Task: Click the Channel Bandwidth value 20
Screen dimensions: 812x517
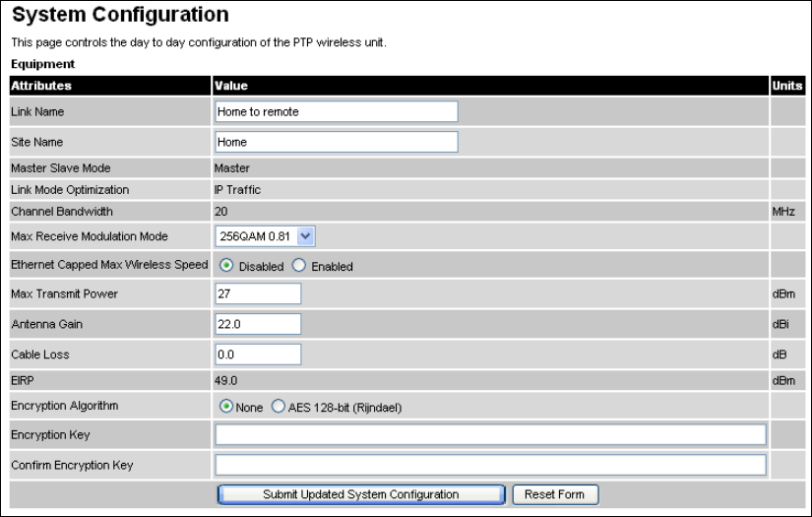Action: pos(221,212)
